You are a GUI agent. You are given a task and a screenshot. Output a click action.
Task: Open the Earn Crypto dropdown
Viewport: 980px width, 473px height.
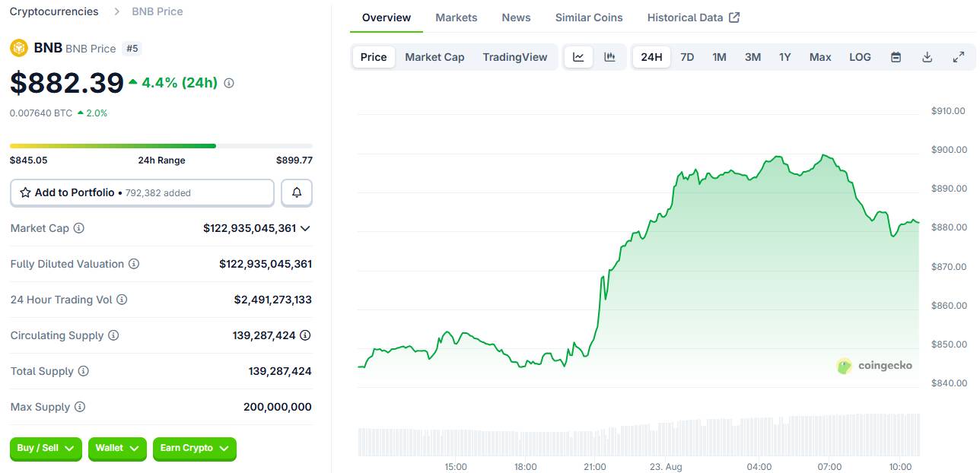tap(195, 449)
